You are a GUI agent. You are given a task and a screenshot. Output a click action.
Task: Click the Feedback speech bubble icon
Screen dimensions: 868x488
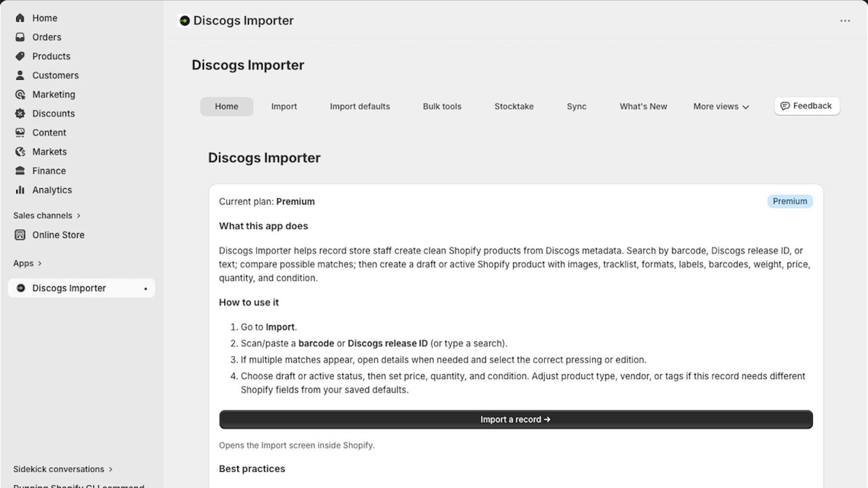point(785,106)
